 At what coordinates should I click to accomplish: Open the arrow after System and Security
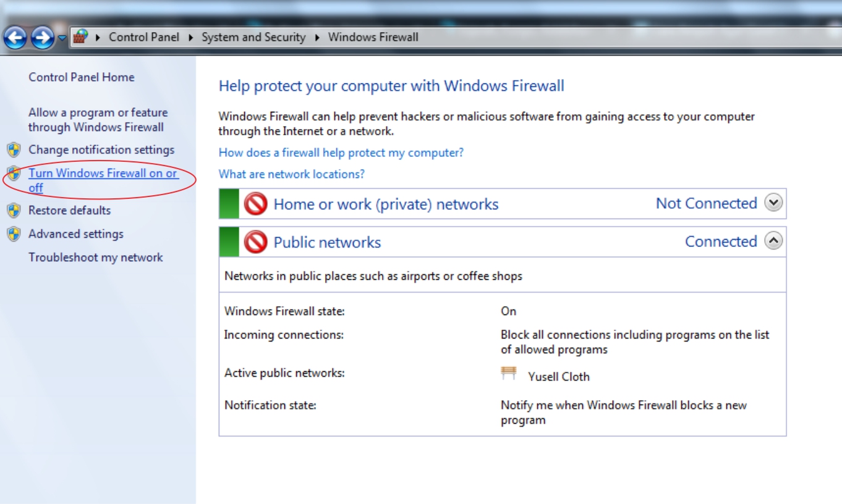(317, 38)
